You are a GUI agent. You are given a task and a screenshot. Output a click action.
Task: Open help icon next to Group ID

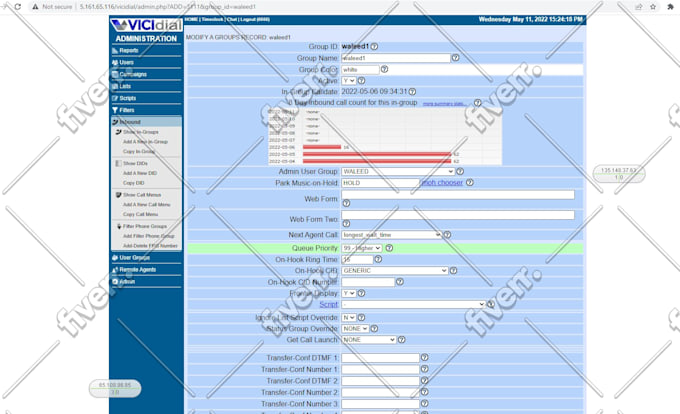click(374, 46)
